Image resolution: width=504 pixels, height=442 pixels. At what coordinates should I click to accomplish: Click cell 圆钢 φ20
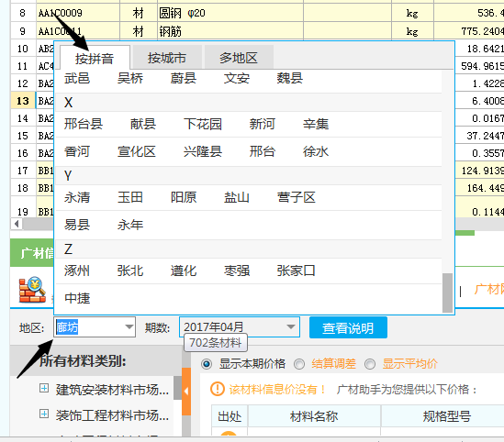230,13
